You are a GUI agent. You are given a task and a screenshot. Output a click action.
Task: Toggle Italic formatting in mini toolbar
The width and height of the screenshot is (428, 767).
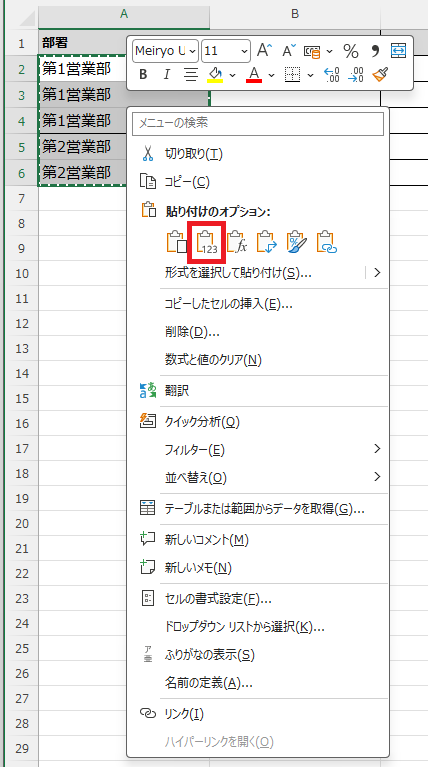click(166, 74)
